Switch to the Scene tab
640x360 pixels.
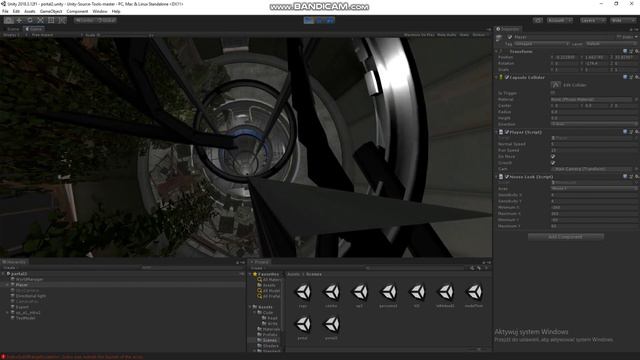pyautogui.click(x=12, y=29)
